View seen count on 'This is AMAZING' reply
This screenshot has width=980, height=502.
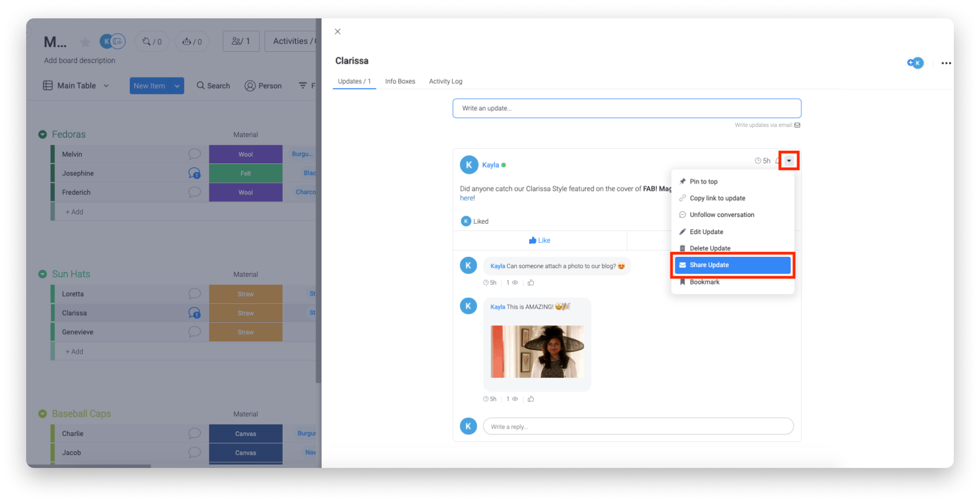512,399
